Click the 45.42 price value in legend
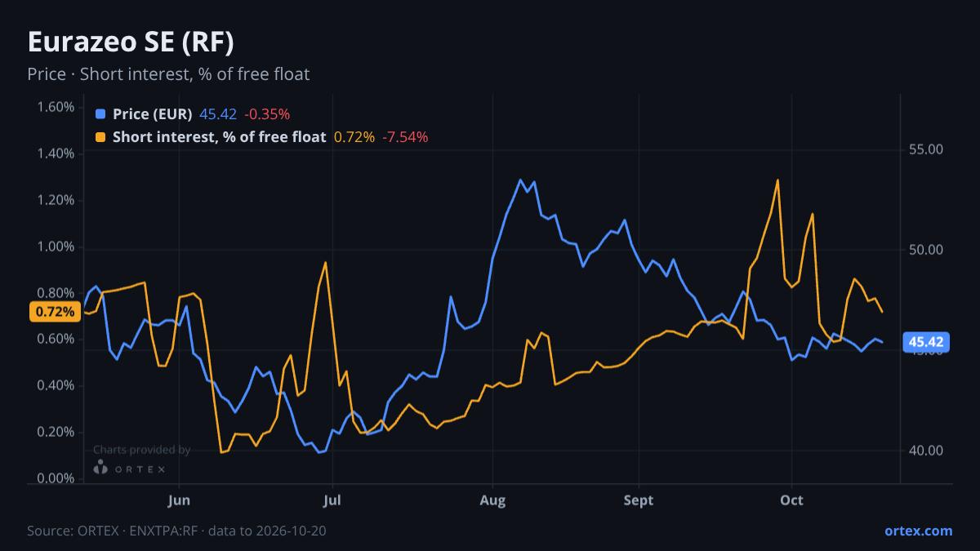The width and height of the screenshot is (980, 551). point(218,114)
